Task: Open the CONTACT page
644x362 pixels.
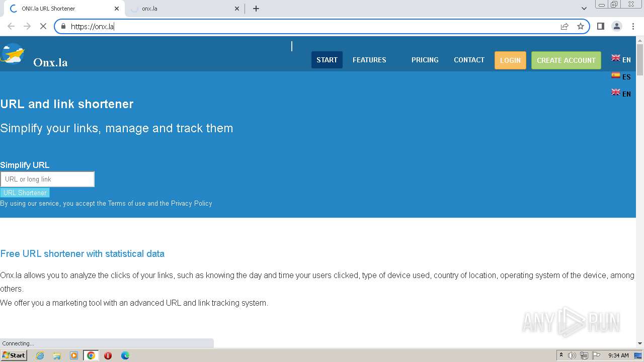Action: click(x=469, y=60)
